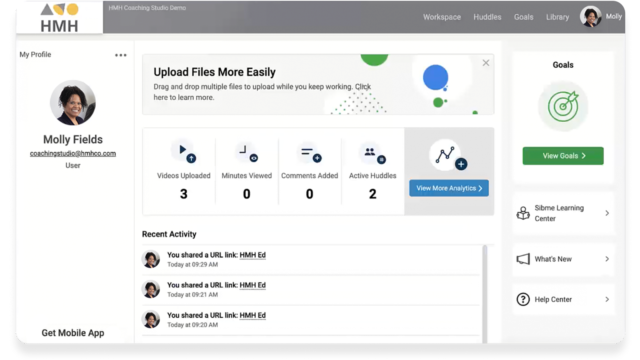This screenshot has width=640, height=360.
Task: Open HMH Ed link shared at 09:29 AM
Action: (x=252, y=255)
